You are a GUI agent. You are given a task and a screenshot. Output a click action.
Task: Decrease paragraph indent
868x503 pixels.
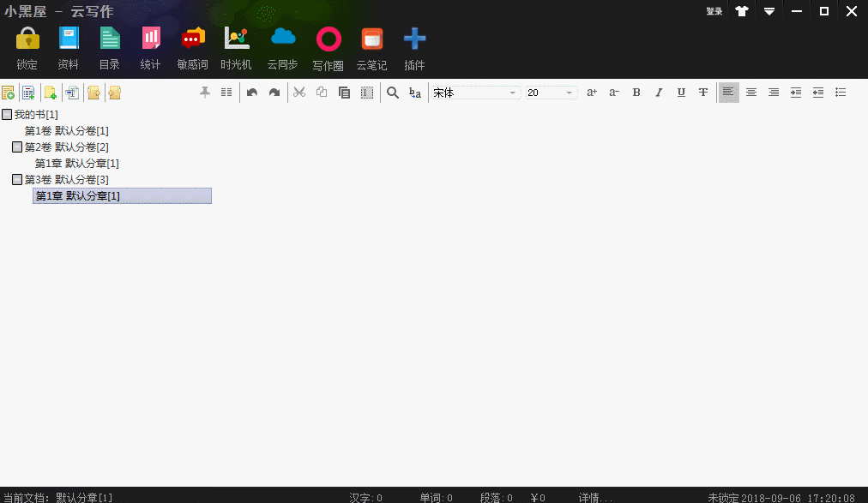point(818,93)
